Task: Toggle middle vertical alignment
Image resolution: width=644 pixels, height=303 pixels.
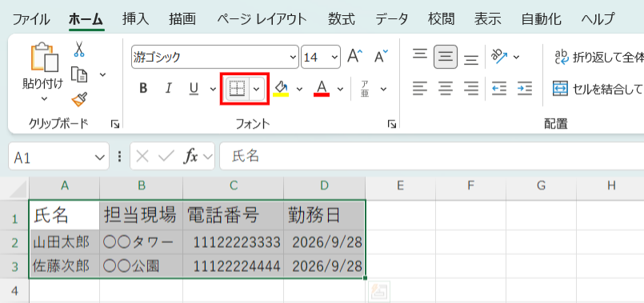Action: (x=446, y=57)
